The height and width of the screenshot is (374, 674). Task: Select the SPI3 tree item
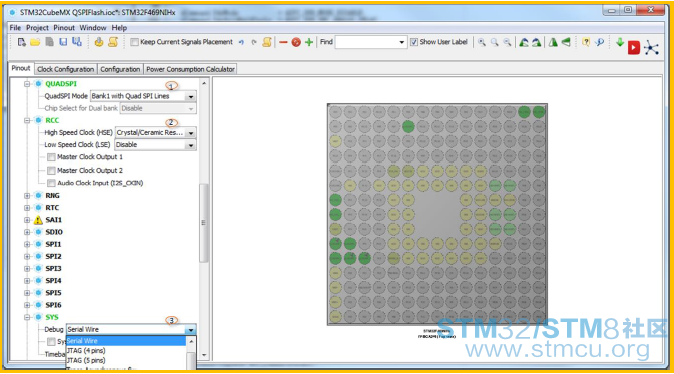click(x=53, y=269)
